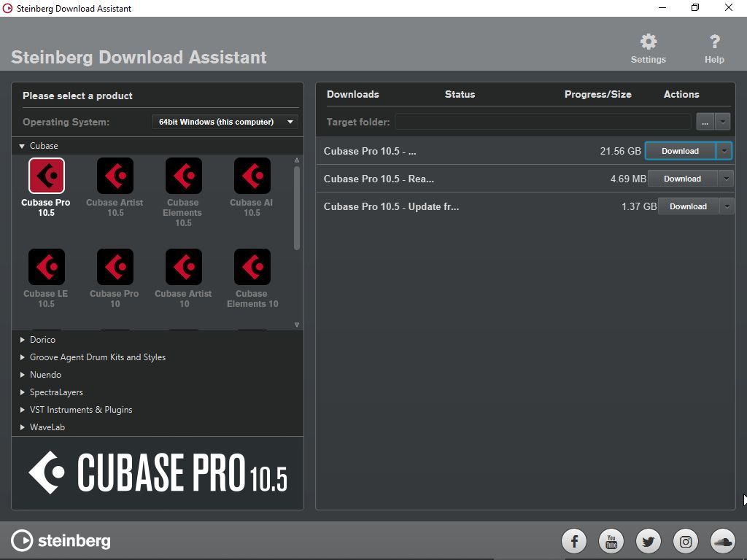
Task: Open dropdown arrow beside 4.69 MB Download
Action: point(726,179)
